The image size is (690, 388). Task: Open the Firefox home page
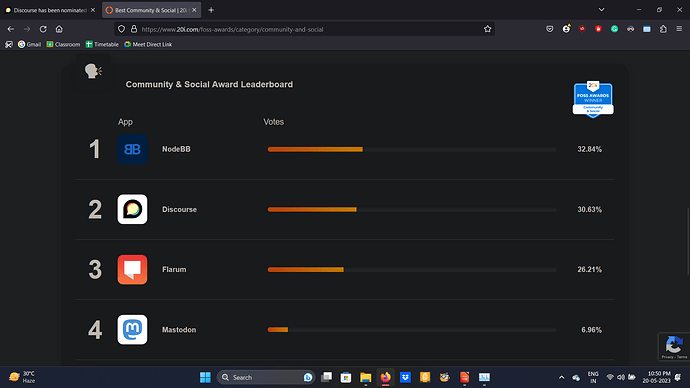coord(59,29)
